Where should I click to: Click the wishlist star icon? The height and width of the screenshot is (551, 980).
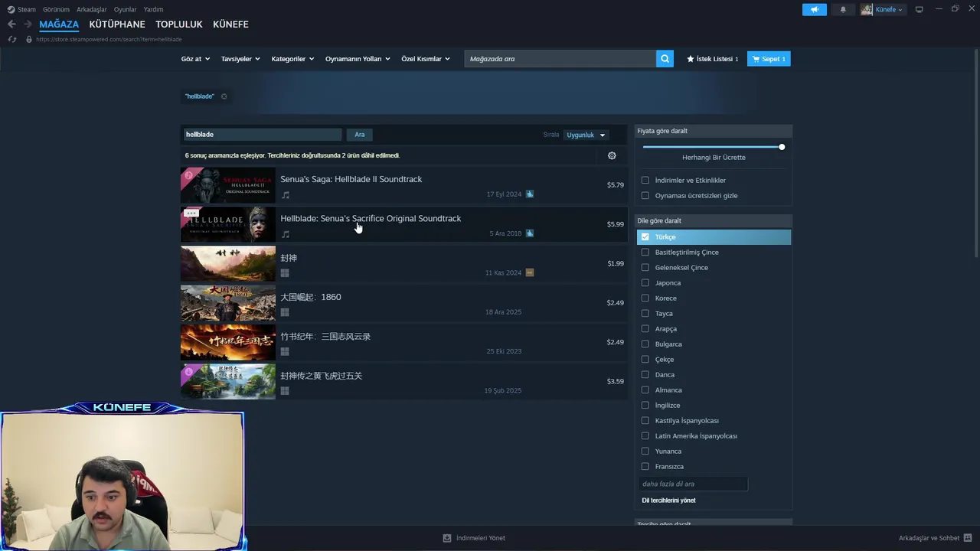click(x=690, y=59)
